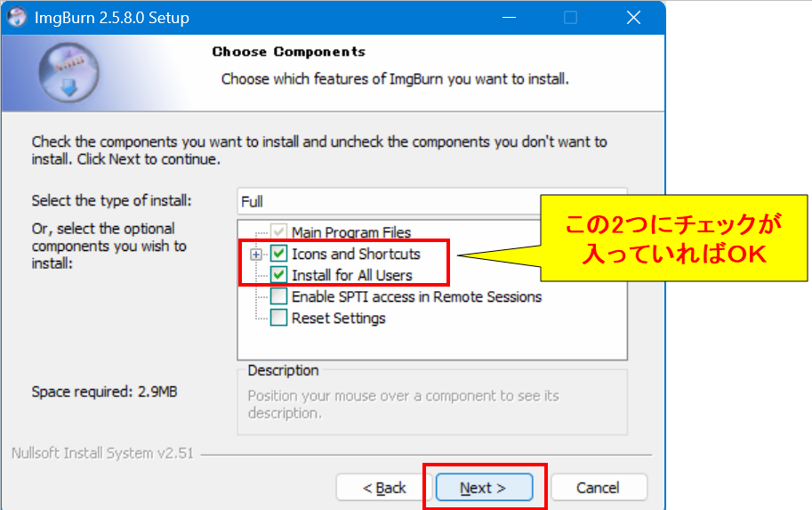Uncheck the Install for All Users checkbox
This screenshot has height=510, width=812.
[x=279, y=275]
